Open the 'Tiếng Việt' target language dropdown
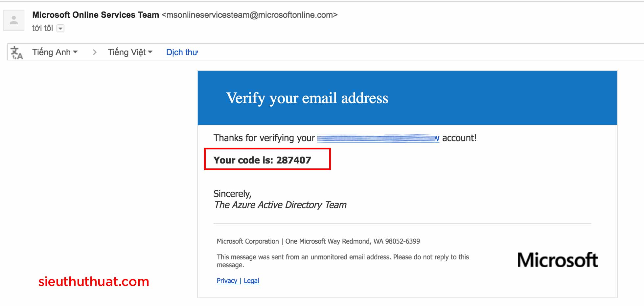 [130, 52]
